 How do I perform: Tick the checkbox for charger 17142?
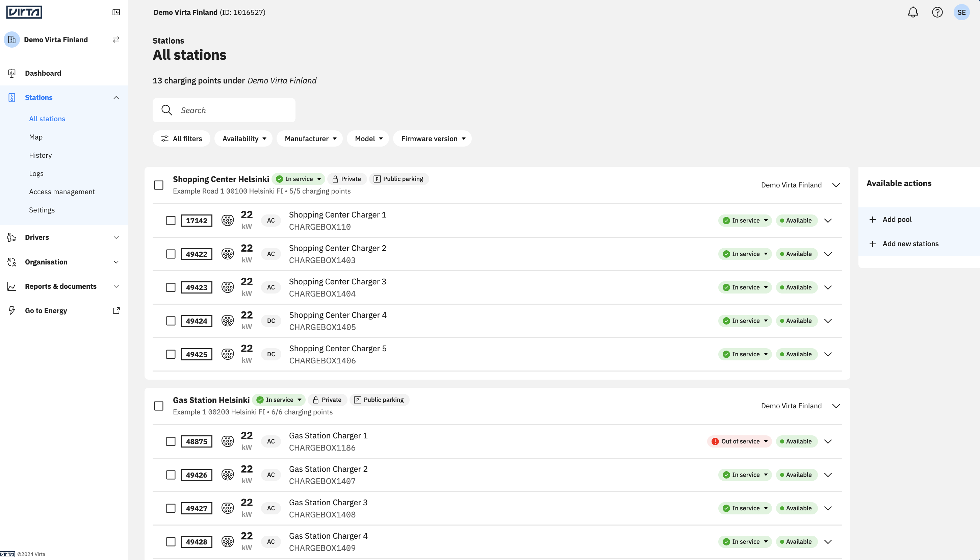[171, 221]
